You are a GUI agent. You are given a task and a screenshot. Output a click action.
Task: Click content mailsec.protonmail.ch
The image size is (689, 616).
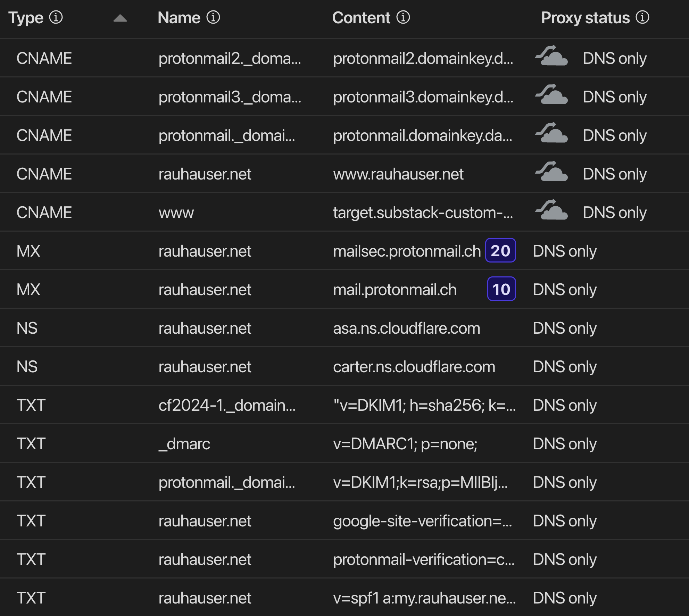click(x=407, y=251)
